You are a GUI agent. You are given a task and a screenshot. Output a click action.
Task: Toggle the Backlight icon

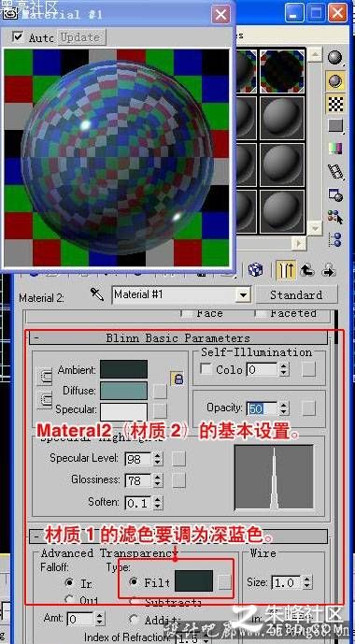(335, 81)
